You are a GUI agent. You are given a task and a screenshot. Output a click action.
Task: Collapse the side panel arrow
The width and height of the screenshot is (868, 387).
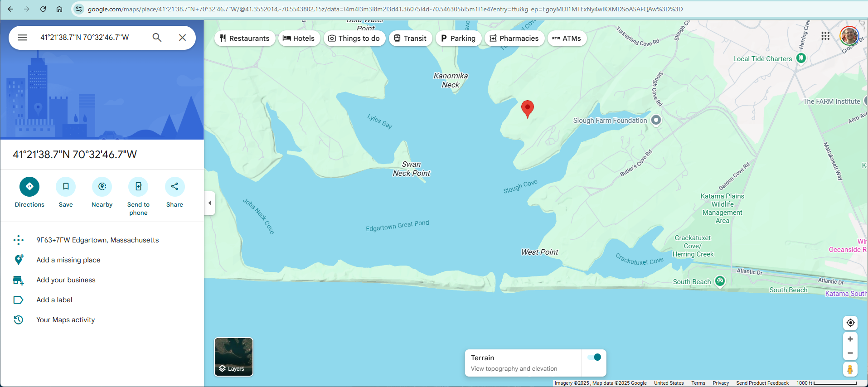tap(209, 203)
